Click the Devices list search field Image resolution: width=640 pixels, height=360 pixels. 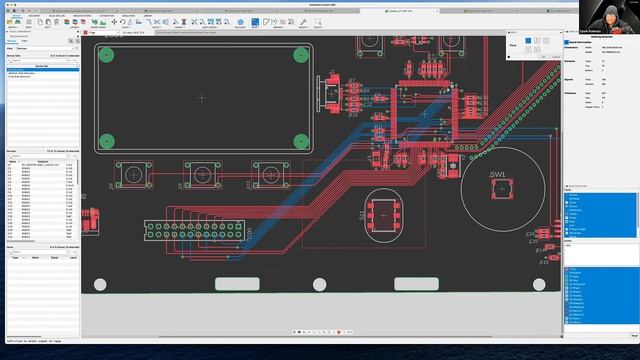pos(39,156)
